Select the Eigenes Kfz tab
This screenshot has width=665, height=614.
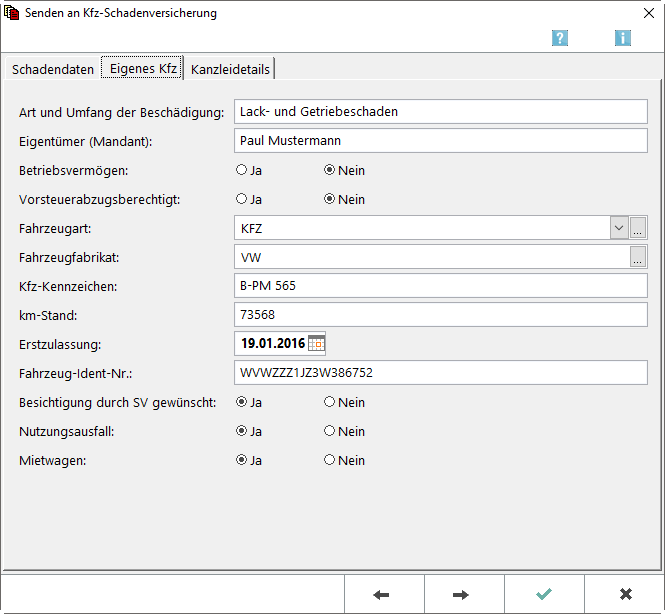pyautogui.click(x=143, y=69)
